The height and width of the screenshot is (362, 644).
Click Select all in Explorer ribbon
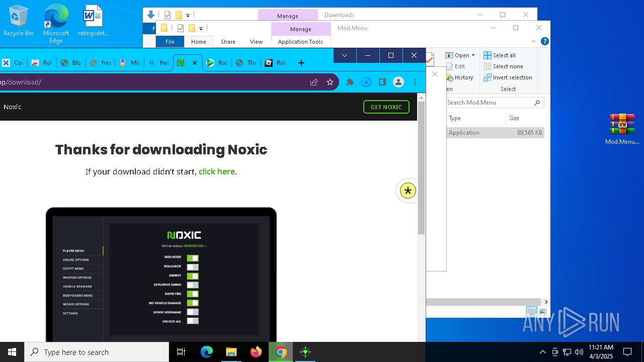(500, 55)
